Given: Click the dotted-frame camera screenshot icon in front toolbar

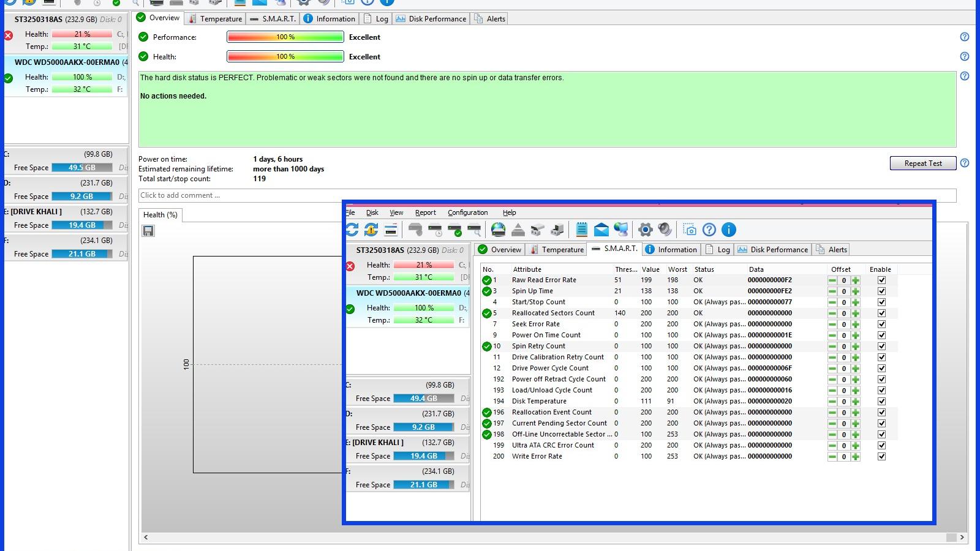Looking at the screenshot, I should pyautogui.click(x=690, y=230).
